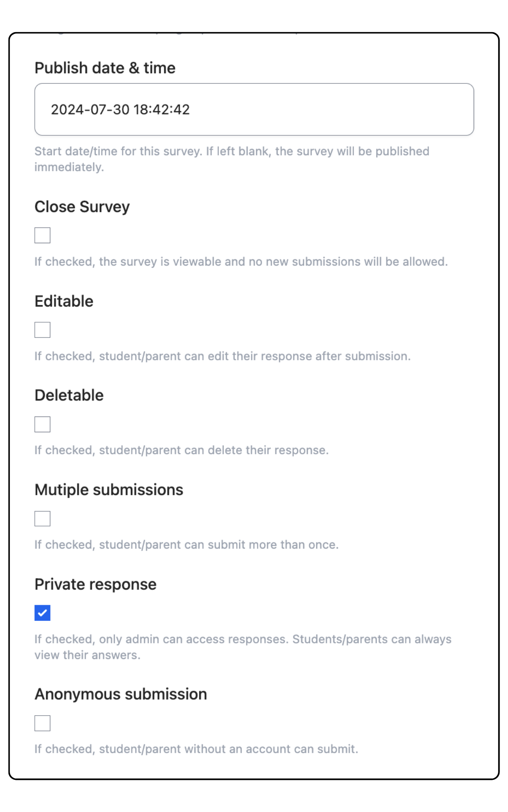508x812 pixels.
Task: Check the Deletable checkbox
Action: click(42, 424)
